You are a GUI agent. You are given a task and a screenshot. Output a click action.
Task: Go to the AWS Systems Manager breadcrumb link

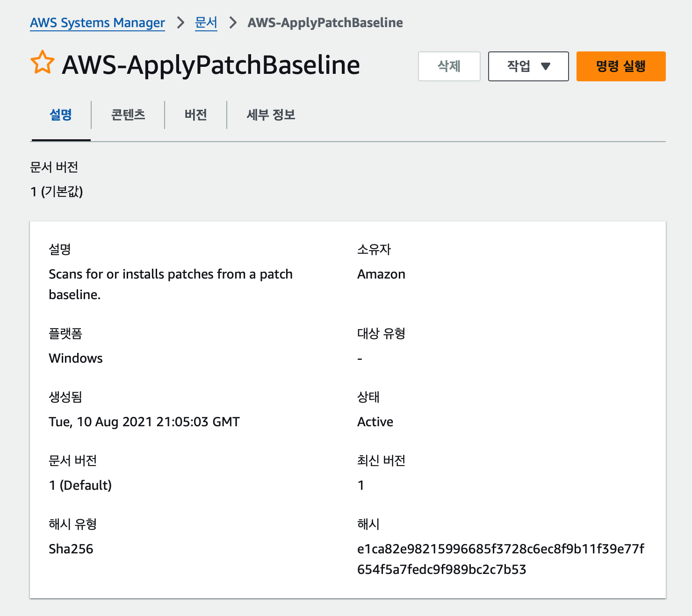(97, 22)
